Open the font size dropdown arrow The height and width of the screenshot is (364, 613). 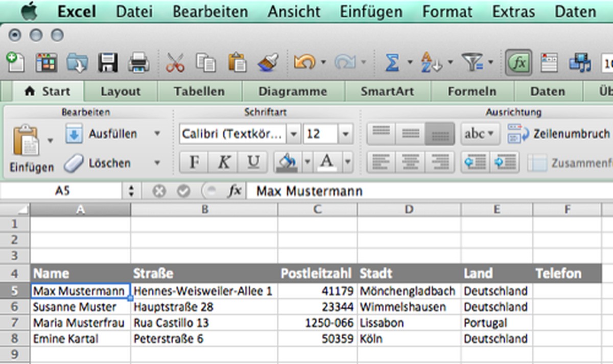tap(346, 134)
